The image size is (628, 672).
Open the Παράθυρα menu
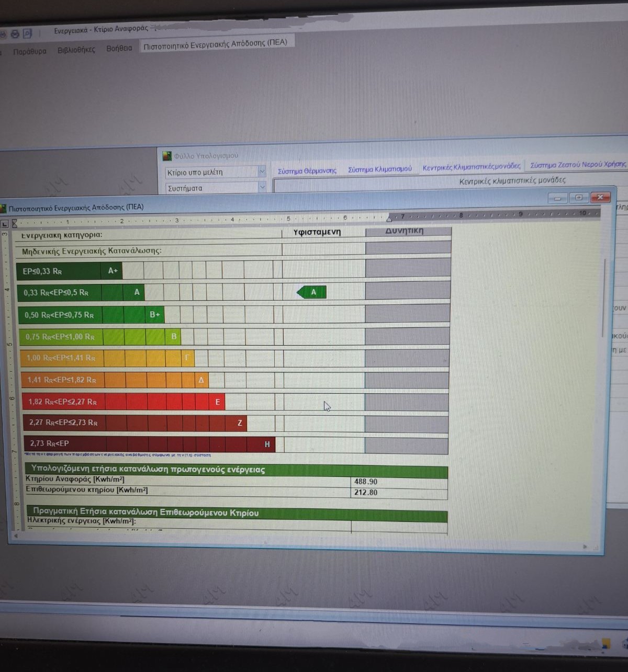coord(29,51)
